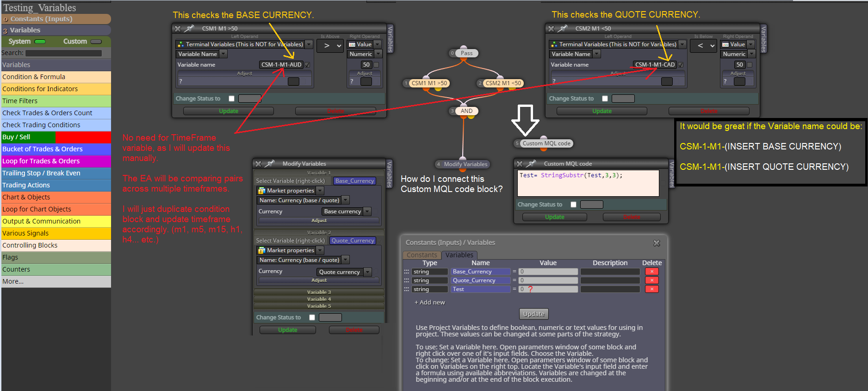Toggle the System blocks switch
The width and height of the screenshot is (868, 391).
tap(40, 42)
